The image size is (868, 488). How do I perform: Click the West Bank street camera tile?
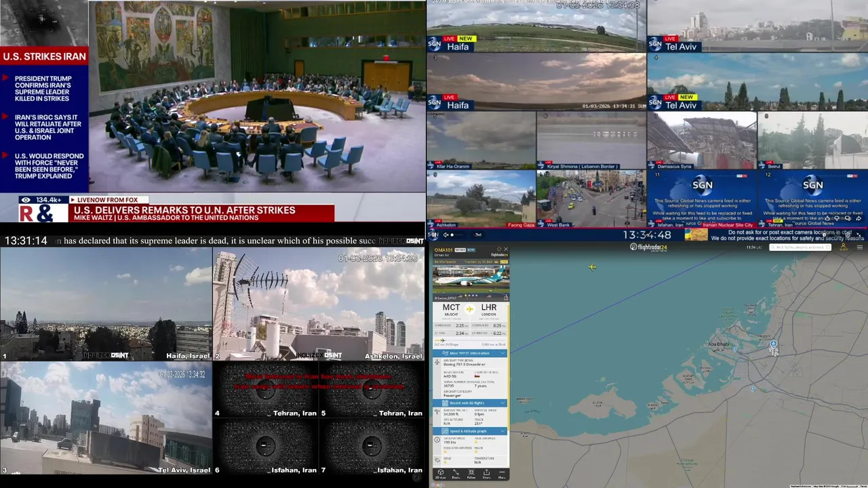(591, 198)
